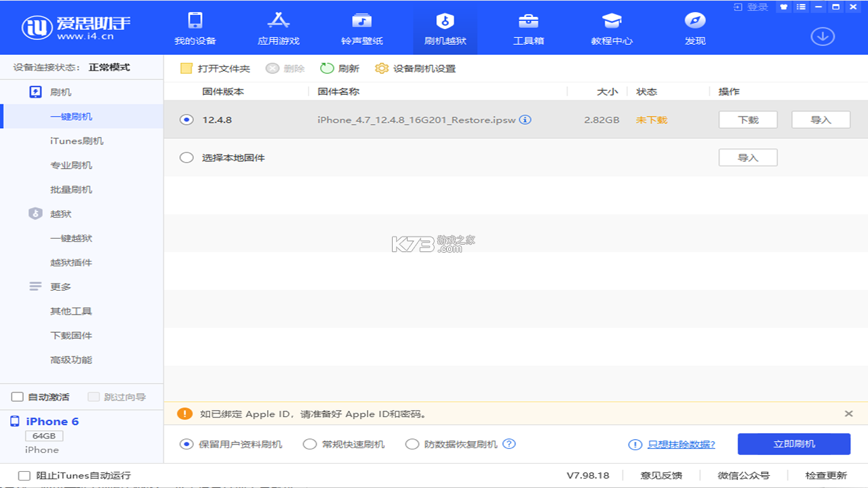The width and height of the screenshot is (868, 488).
Task: Enable 阻止iTunes自动运行 checkbox
Action: (x=24, y=476)
